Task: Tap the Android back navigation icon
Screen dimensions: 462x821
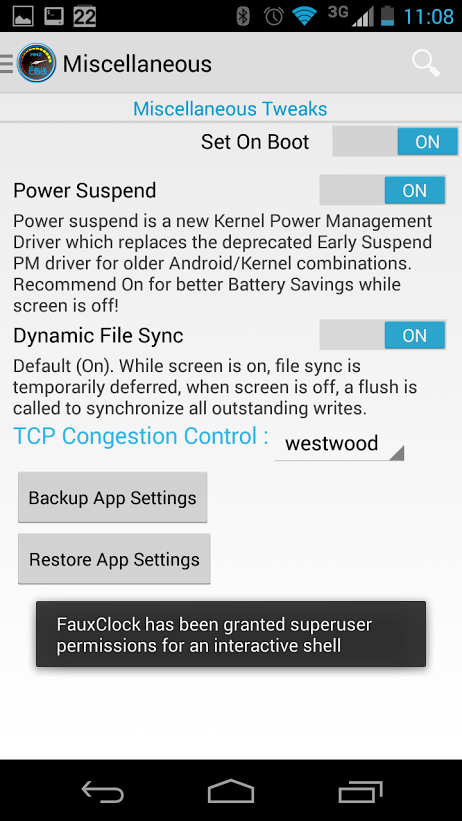Action: (103, 790)
